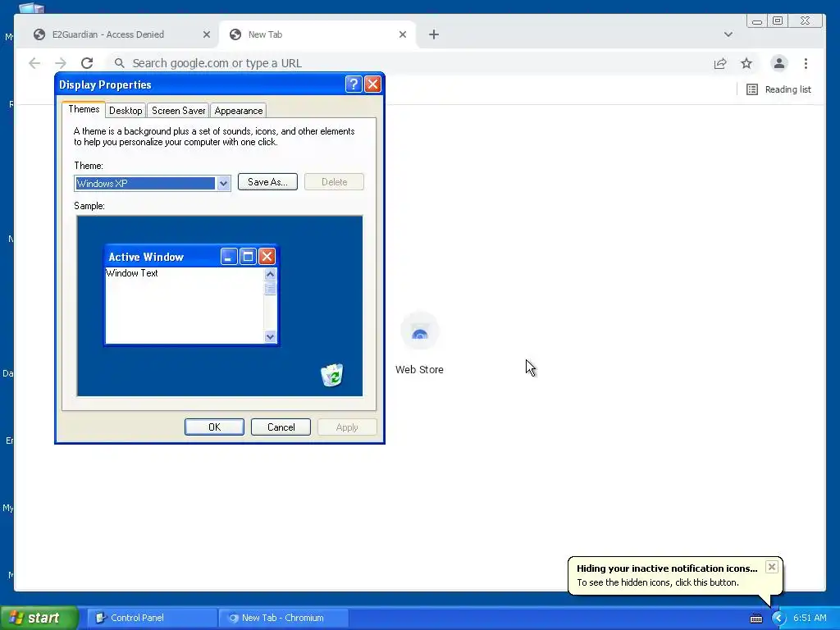Switch to the Appearance tab
The height and width of the screenshot is (630, 840).
pos(239,111)
